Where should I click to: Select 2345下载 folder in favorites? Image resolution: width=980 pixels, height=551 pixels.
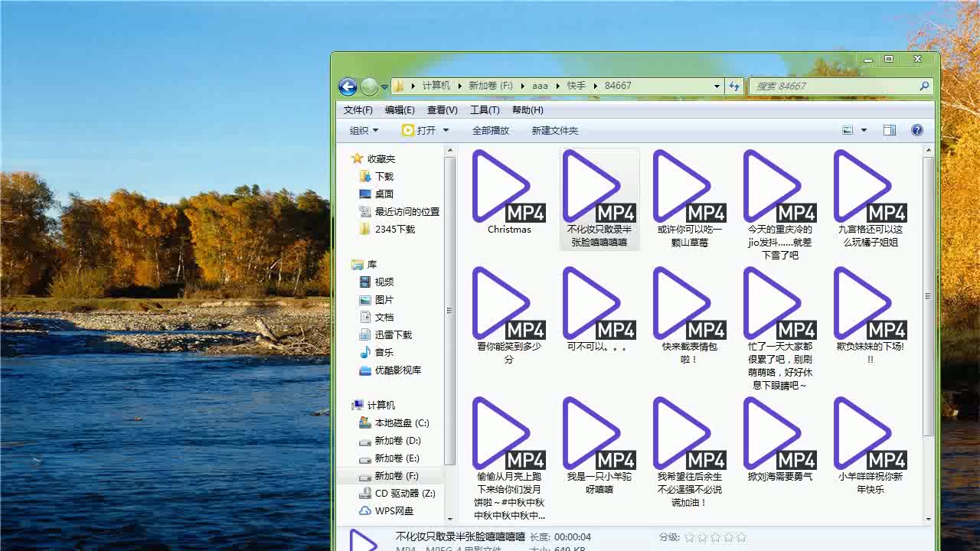point(387,229)
